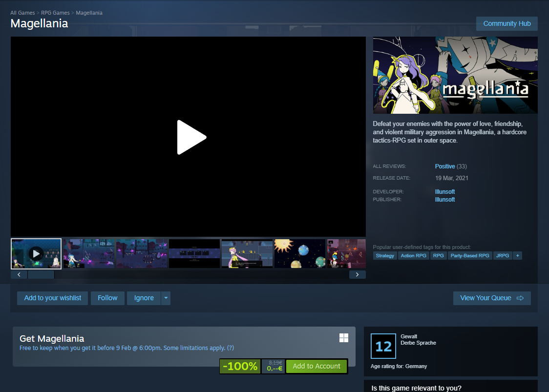Image resolution: width=549 pixels, height=392 pixels.
Task: Open the Community Hub
Action: click(507, 23)
